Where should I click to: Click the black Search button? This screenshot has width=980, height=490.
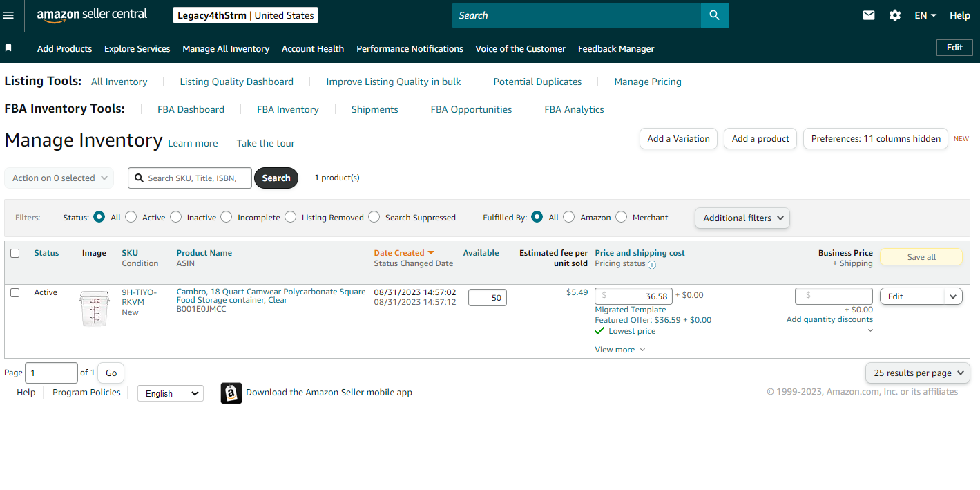tap(276, 178)
